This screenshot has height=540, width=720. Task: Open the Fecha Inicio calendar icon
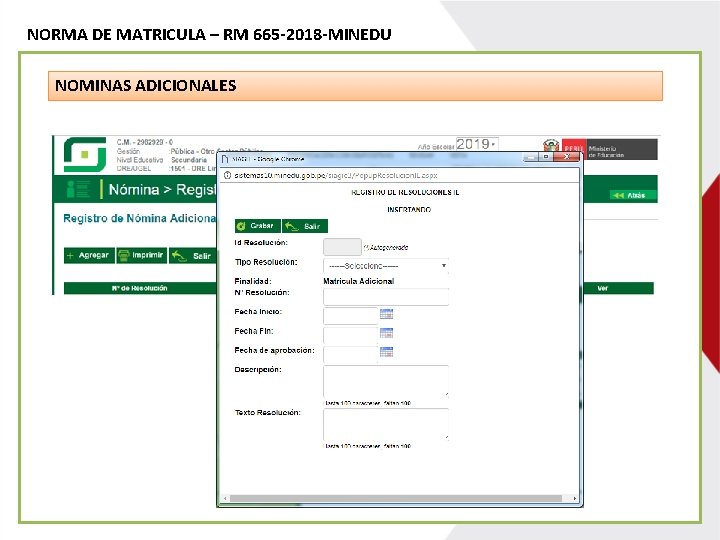point(386,314)
